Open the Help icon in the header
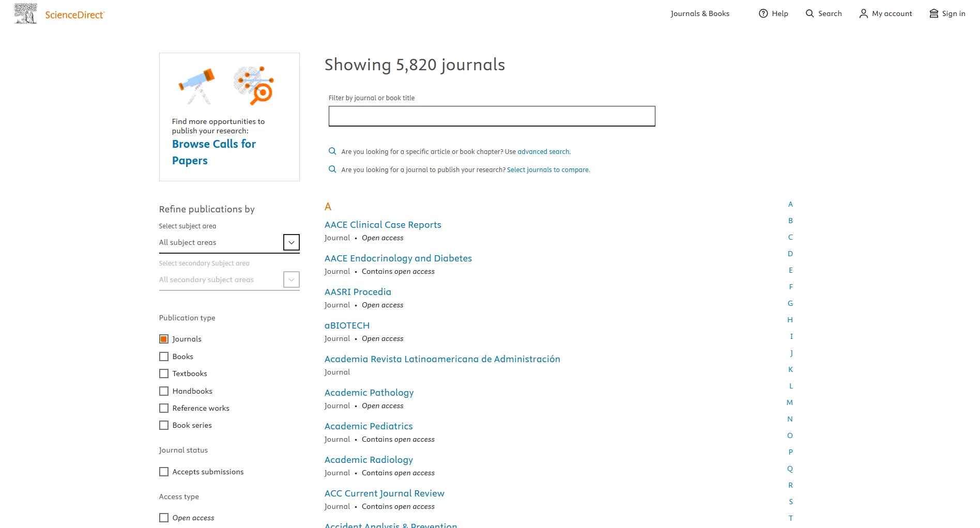 pos(764,13)
